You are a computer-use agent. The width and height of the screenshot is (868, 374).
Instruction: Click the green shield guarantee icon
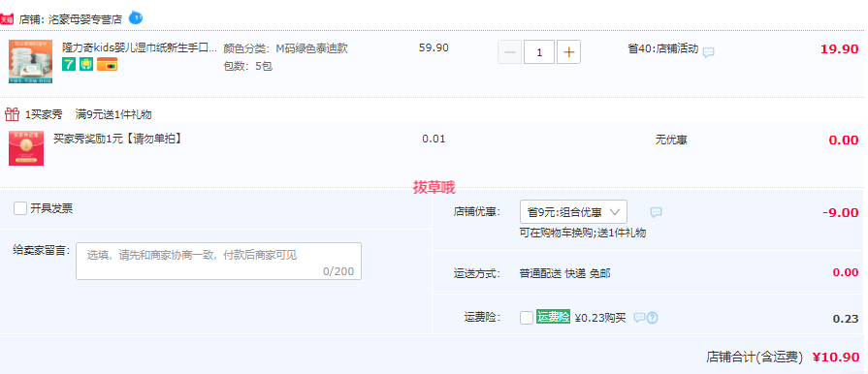(x=85, y=64)
